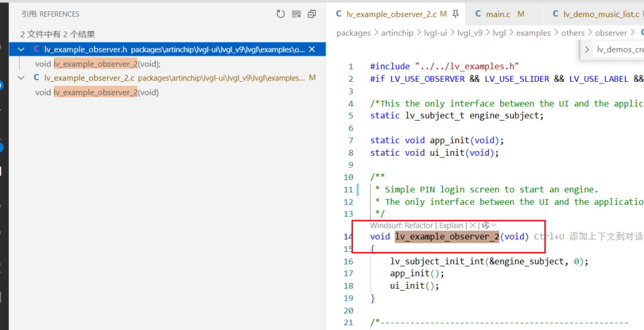
Task: Open the void lv_example_observer_2(void); reference
Action: 98,64
